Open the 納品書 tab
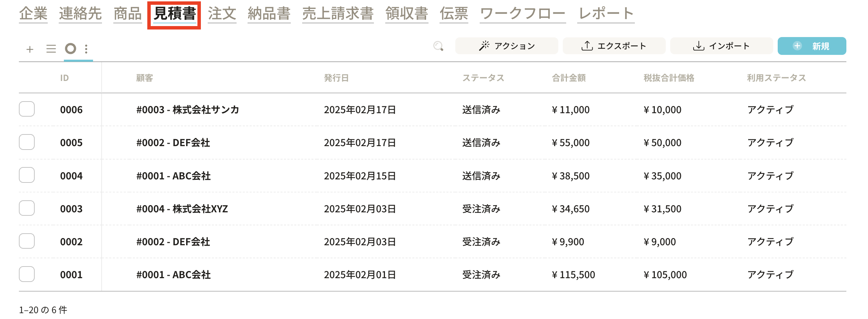This screenshot has height=319, width=868. 269,14
